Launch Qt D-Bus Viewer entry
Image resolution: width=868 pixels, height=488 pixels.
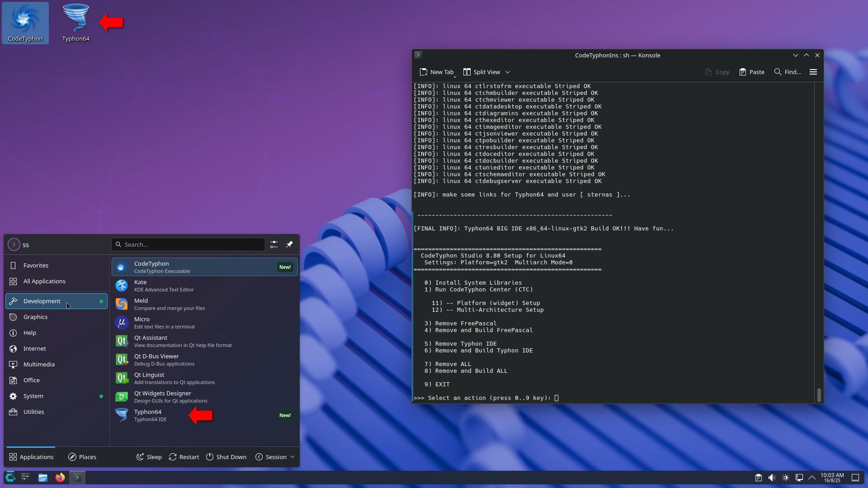pos(204,360)
